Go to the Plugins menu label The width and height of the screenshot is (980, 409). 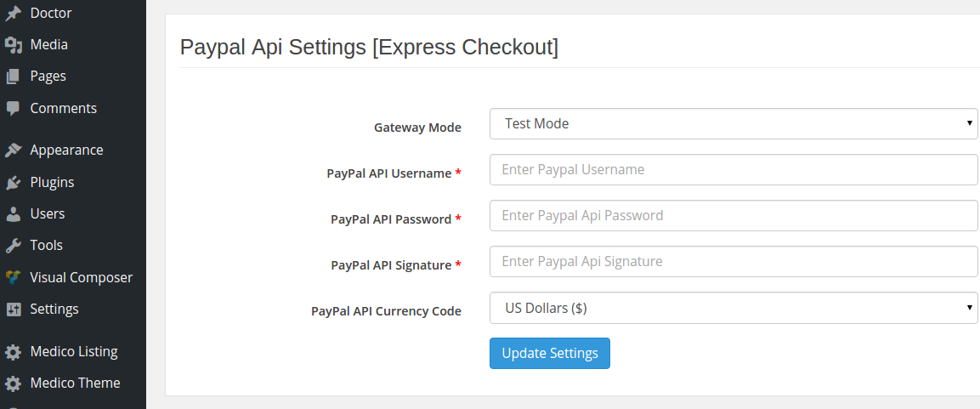pyautogui.click(x=52, y=183)
